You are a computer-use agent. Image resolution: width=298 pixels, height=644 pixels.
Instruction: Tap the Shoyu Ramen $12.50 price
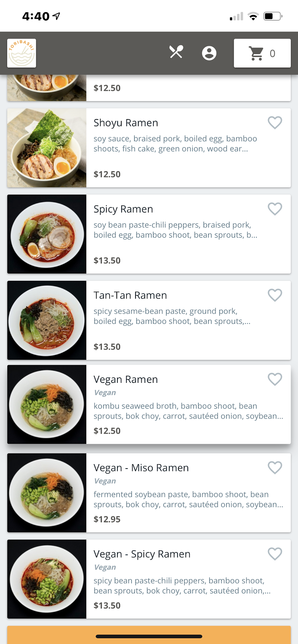pos(107,174)
